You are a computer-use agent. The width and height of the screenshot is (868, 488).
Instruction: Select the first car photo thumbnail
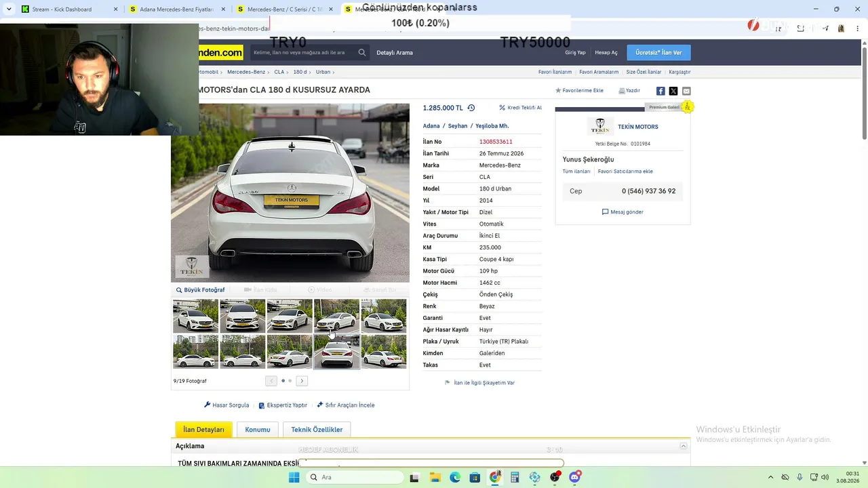tap(195, 316)
